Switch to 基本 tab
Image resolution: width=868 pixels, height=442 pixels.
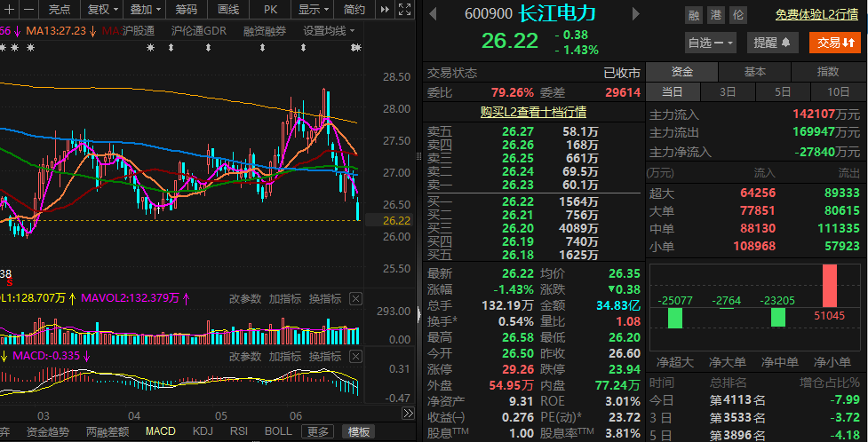tap(755, 72)
